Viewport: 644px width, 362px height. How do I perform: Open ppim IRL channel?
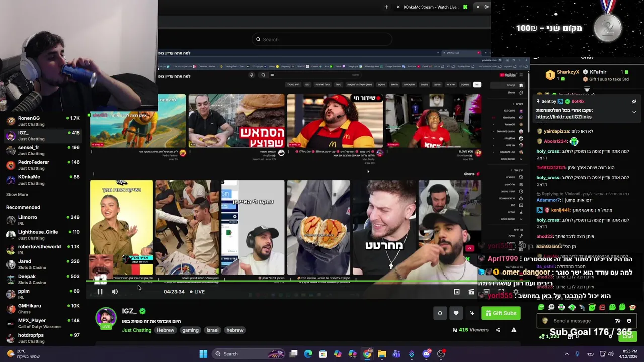pyautogui.click(x=43, y=294)
